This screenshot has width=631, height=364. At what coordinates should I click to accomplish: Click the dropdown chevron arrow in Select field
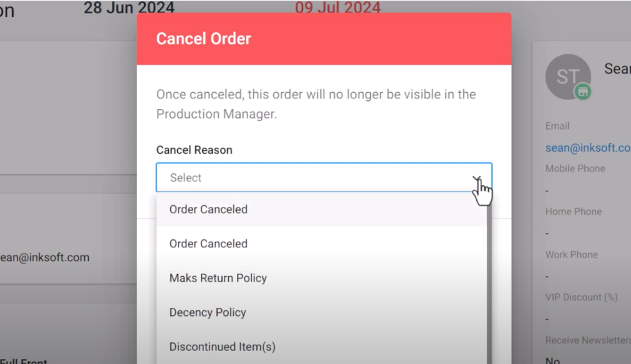point(477,178)
